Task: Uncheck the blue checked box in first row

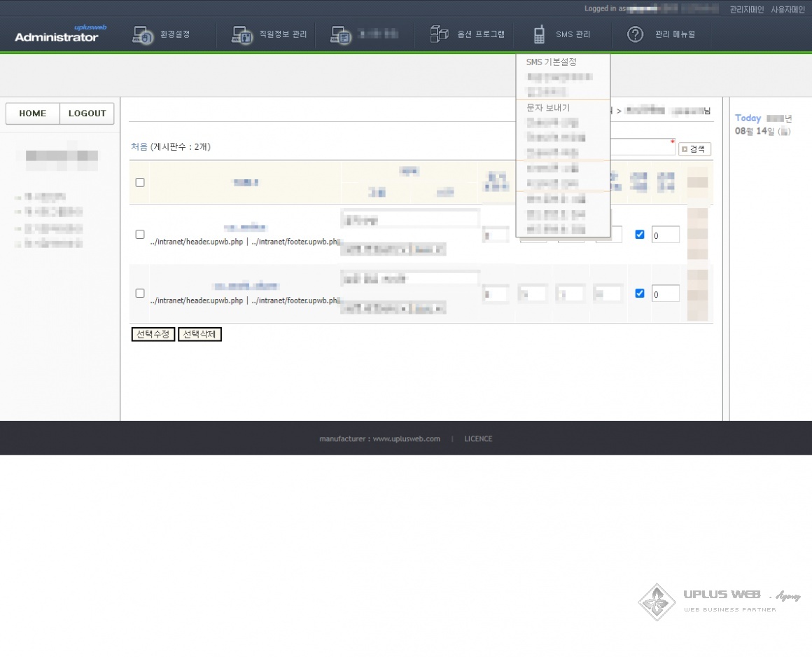Action: pos(639,235)
